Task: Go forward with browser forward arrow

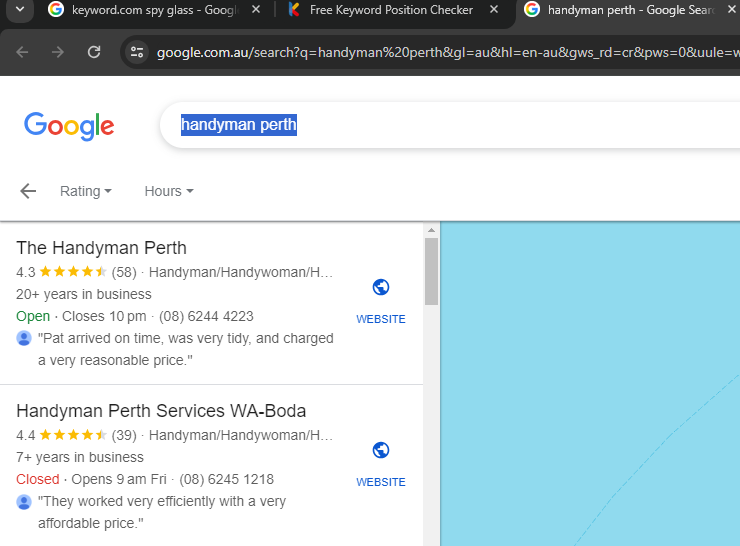Action: point(58,52)
